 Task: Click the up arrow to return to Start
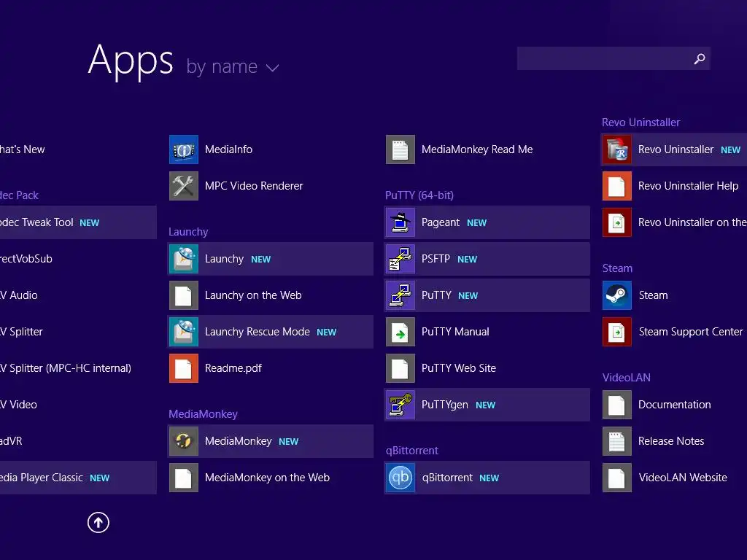[98, 522]
